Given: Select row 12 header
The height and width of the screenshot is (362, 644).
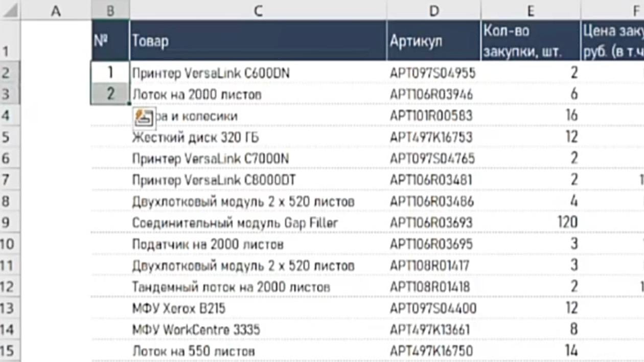Looking at the screenshot, I should coord(10,287).
